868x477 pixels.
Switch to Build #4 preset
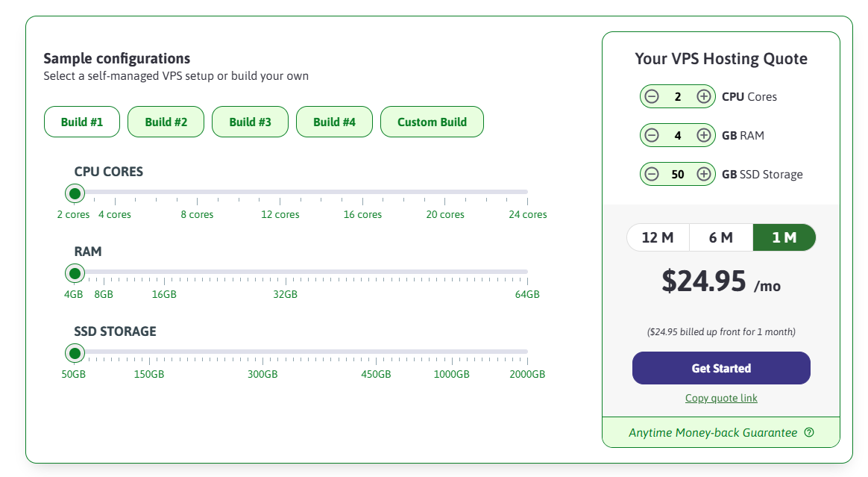(334, 122)
